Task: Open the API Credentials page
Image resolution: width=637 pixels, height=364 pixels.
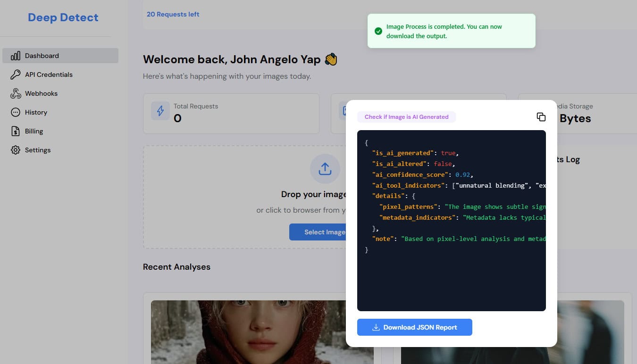Action: tap(49, 74)
